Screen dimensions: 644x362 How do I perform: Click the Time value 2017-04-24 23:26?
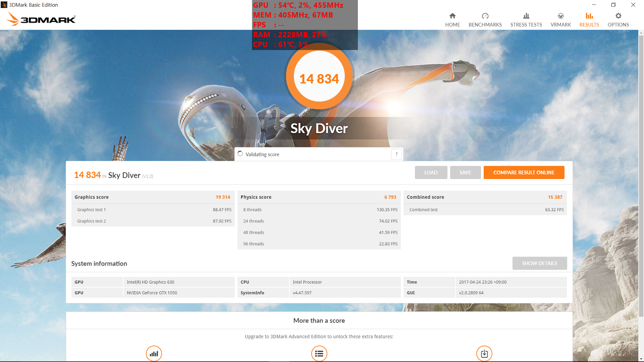point(483,282)
